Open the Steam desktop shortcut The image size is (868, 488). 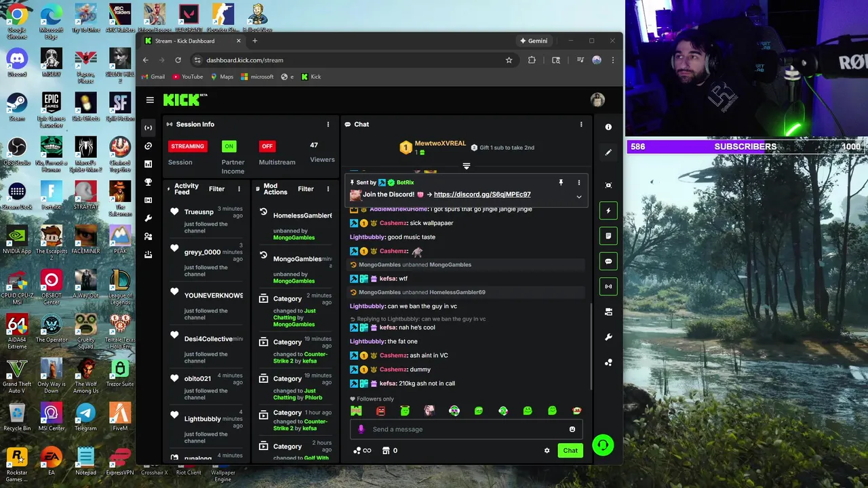coord(17,107)
